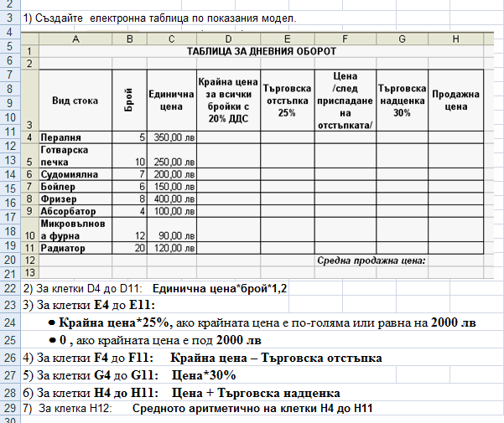Click the 'Средна продажна цена:' label
The image size is (504, 423).
[x=372, y=261]
